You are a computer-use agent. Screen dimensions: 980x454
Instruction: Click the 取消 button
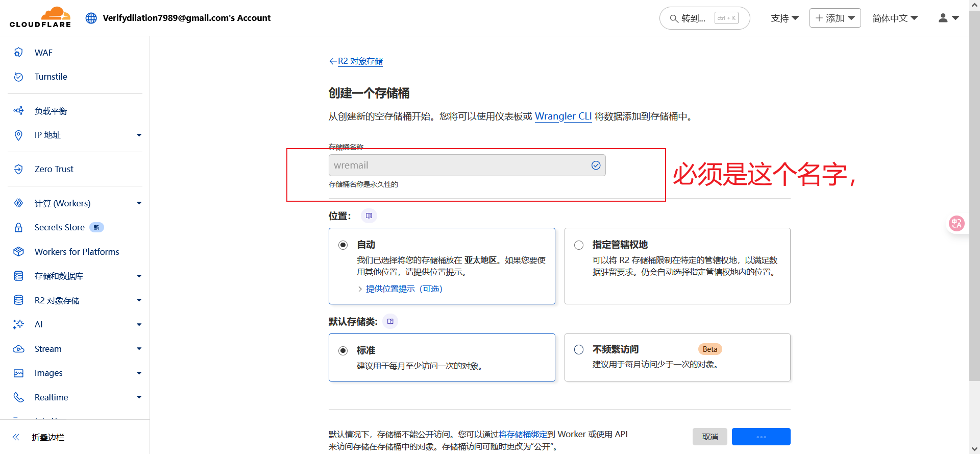(x=709, y=437)
